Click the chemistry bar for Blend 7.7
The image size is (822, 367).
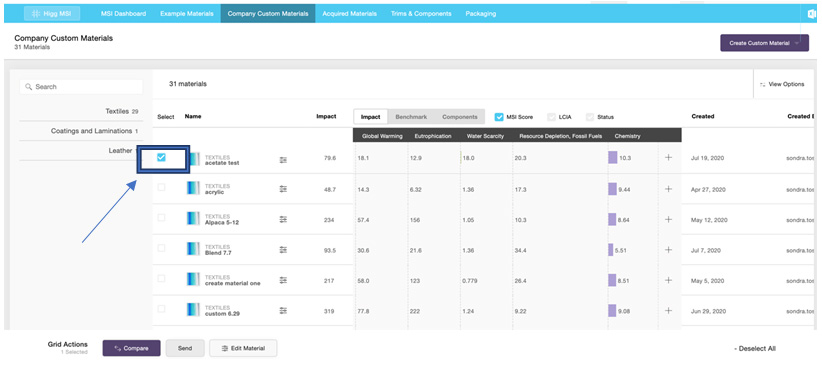click(x=611, y=250)
